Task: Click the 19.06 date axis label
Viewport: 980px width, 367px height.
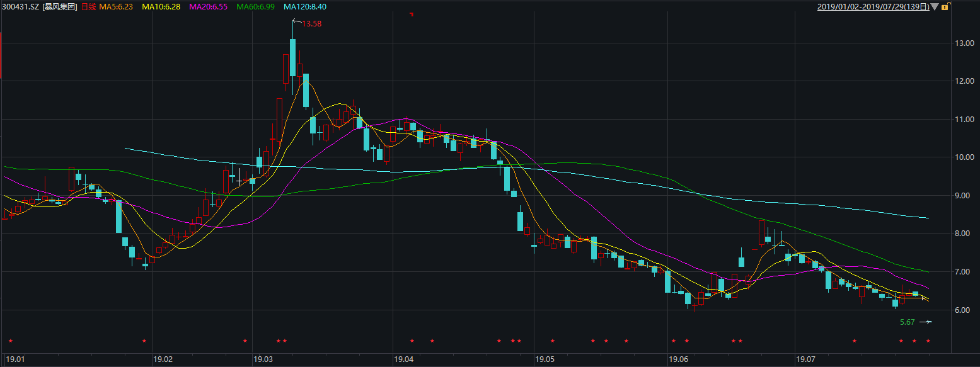Action: (679, 359)
